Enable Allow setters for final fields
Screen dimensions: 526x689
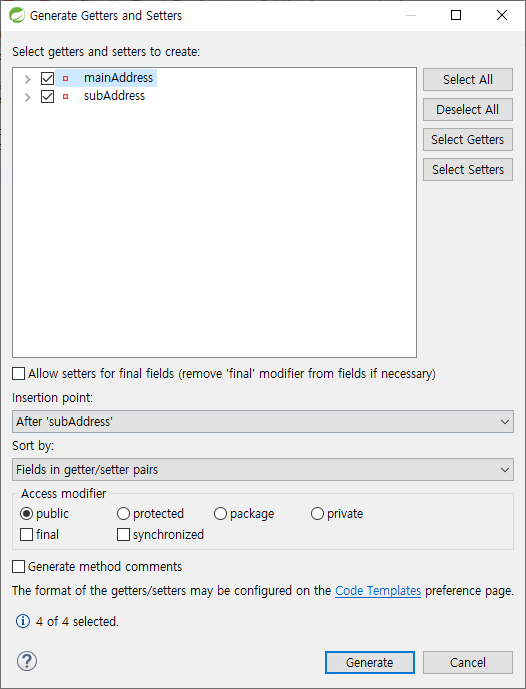point(18,374)
